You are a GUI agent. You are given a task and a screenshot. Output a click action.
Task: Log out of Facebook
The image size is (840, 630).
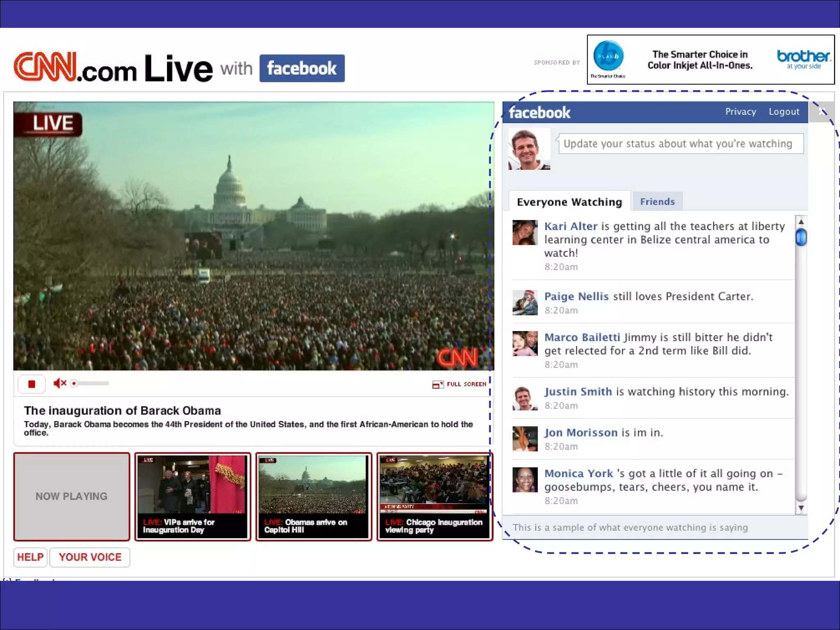tap(784, 112)
